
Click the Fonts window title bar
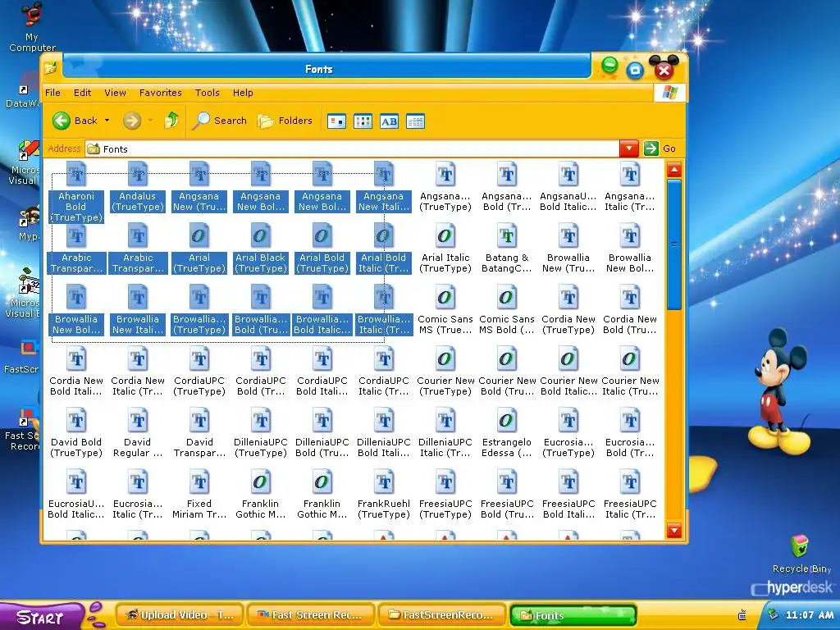point(326,69)
